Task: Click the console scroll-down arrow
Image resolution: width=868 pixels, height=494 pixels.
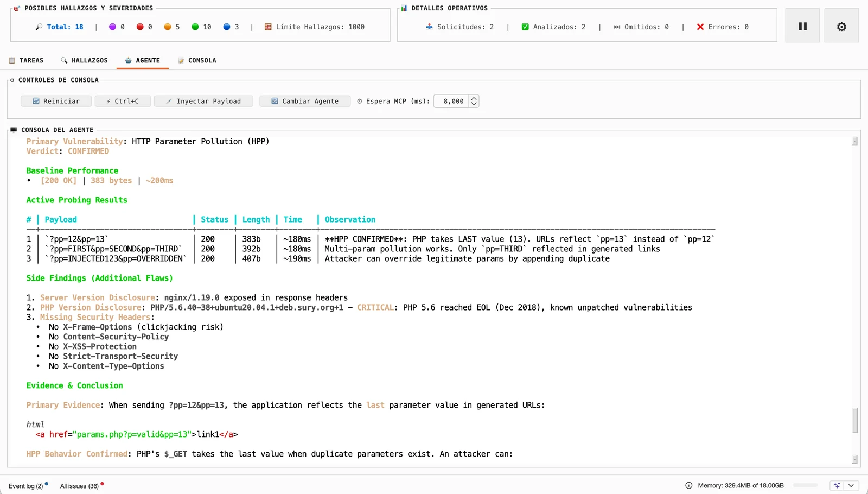Action: pos(854,459)
